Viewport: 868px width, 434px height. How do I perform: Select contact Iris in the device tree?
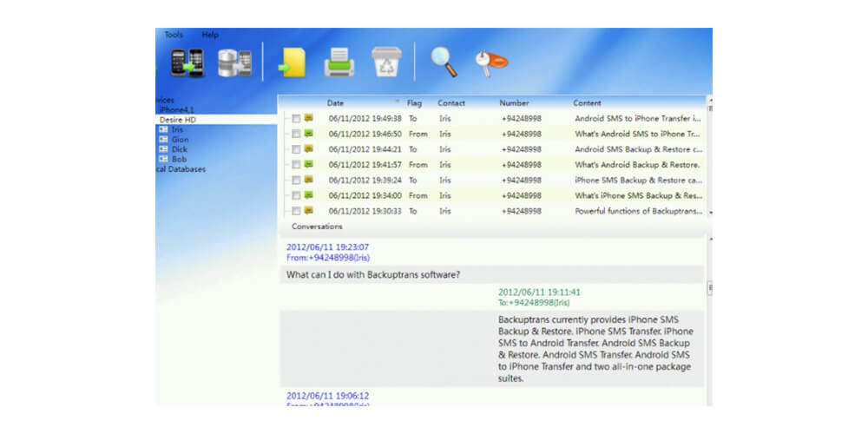(177, 129)
